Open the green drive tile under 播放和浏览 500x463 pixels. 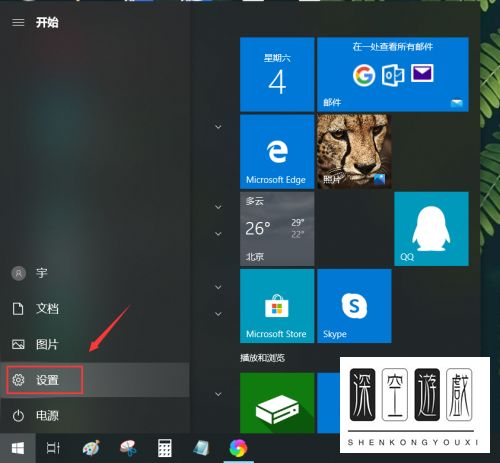tap(277, 403)
